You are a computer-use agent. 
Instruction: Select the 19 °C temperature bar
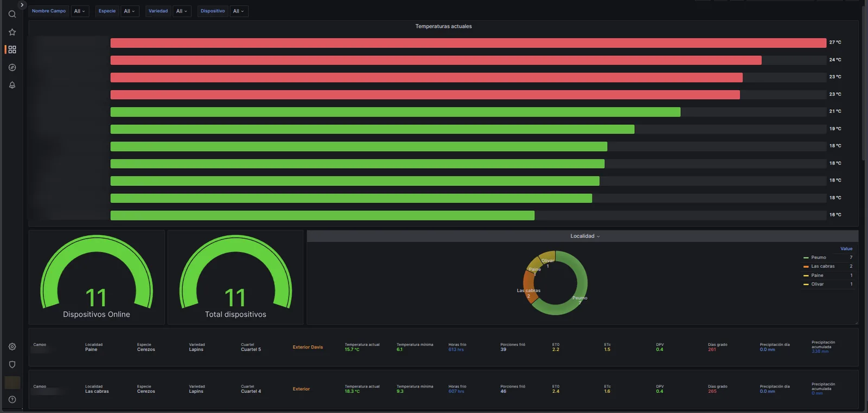point(372,130)
